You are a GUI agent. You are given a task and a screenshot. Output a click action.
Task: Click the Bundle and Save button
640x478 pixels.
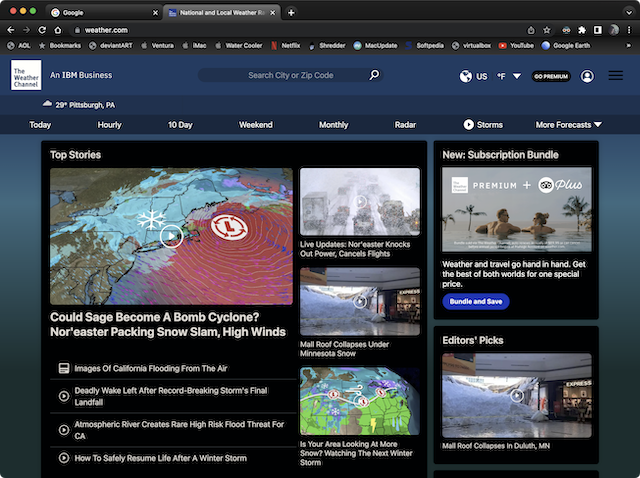click(x=476, y=301)
